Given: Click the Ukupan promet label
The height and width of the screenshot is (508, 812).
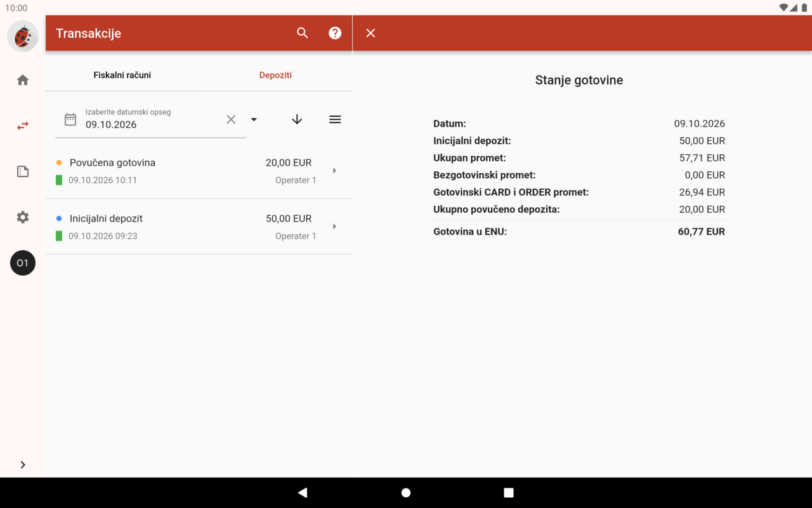Looking at the screenshot, I should [x=469, y=158].
